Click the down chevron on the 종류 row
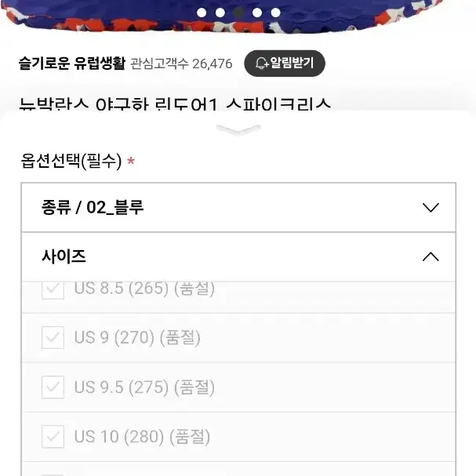Screen dimensions: 476x476 [x=431, y=208]
